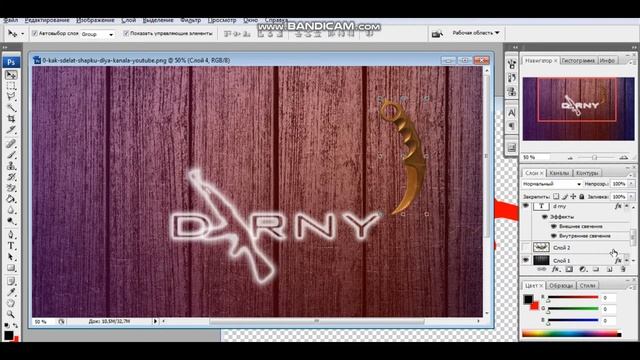Select the Blur tool
Viewport: 640px width, 360px height.
11,210
